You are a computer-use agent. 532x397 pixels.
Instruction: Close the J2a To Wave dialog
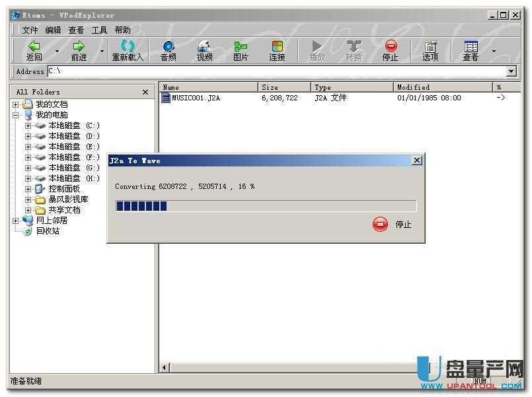pyautogui.click(x=416, y=161)
